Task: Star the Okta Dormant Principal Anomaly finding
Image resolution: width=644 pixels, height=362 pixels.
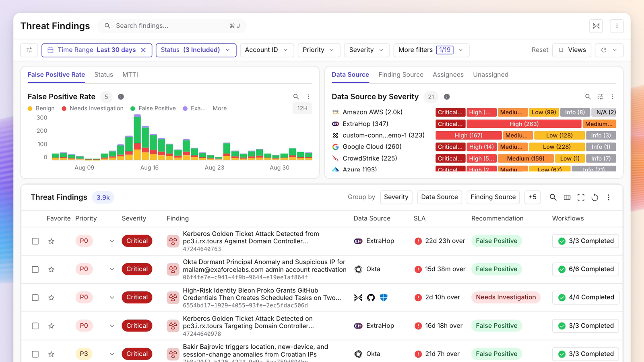Action: (51, 269)
